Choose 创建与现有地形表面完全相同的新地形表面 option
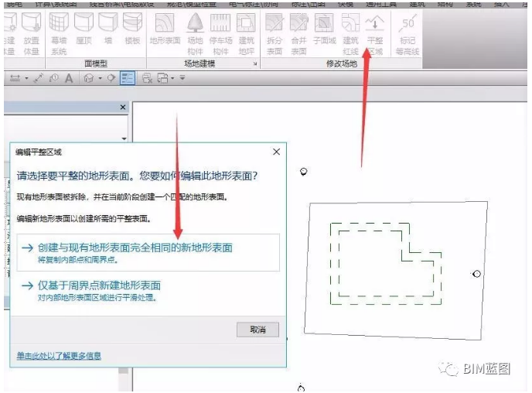Image resolution: width=532 pixels, height=393 pixels. (148, 252)
